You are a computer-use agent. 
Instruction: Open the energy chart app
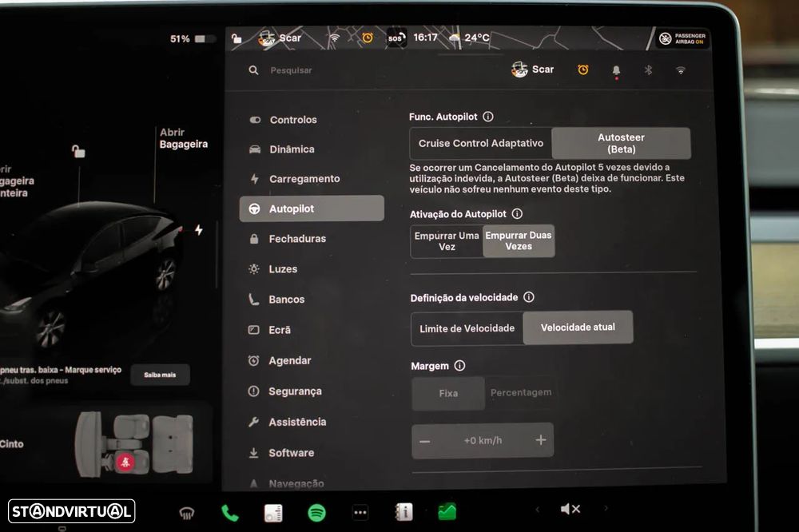[x=447, y=511]
